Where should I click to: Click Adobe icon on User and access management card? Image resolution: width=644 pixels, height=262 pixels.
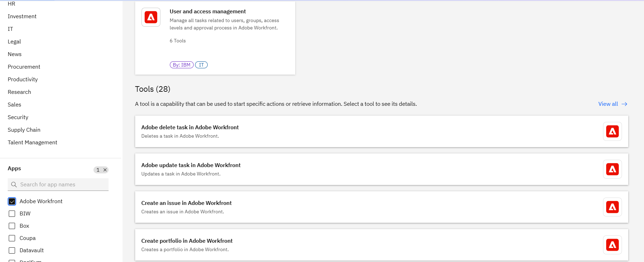(151, 17)
